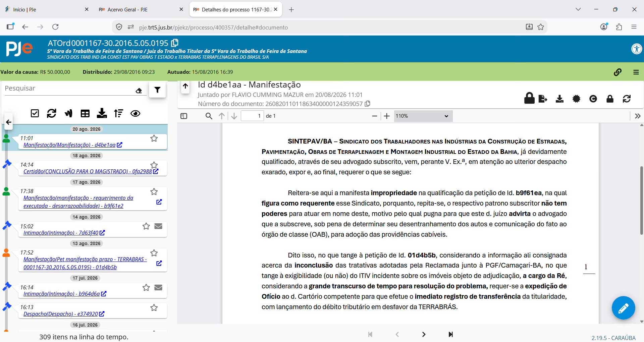Copy the process number ATOrd0001167-30.2016
Image resolution: width=644 pixels, height=342 pixels.
[175, 43]
